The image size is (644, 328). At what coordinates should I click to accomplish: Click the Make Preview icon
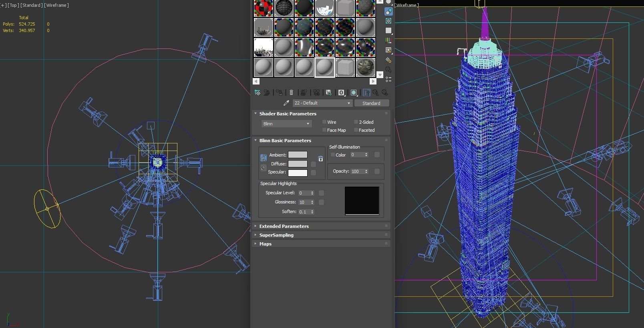tap(388, 50)
